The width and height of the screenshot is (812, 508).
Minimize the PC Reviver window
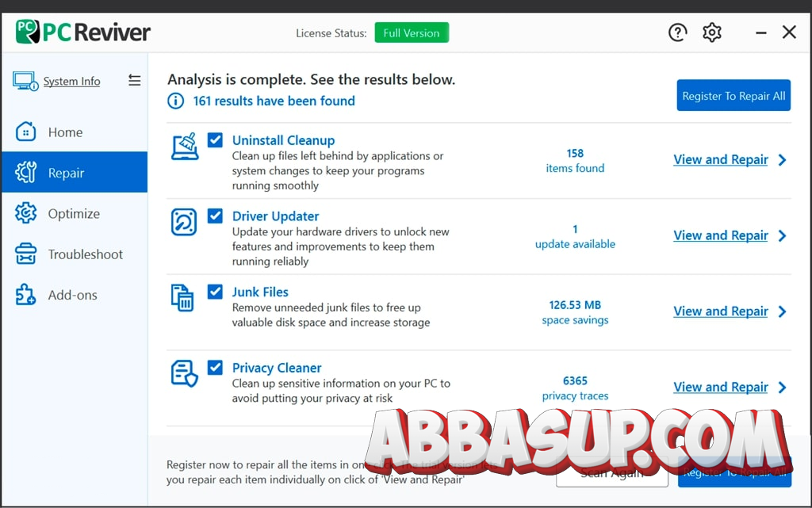pyautogui.click(x=760, y=32)
